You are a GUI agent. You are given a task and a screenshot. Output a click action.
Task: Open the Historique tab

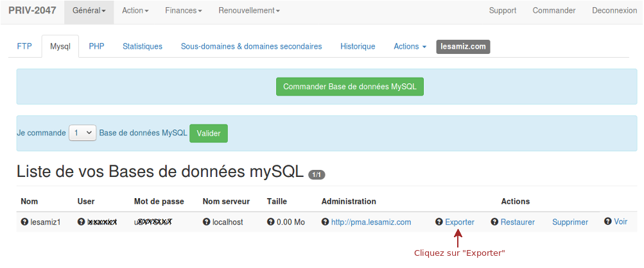pyautogui.click(x=358, y=46)
